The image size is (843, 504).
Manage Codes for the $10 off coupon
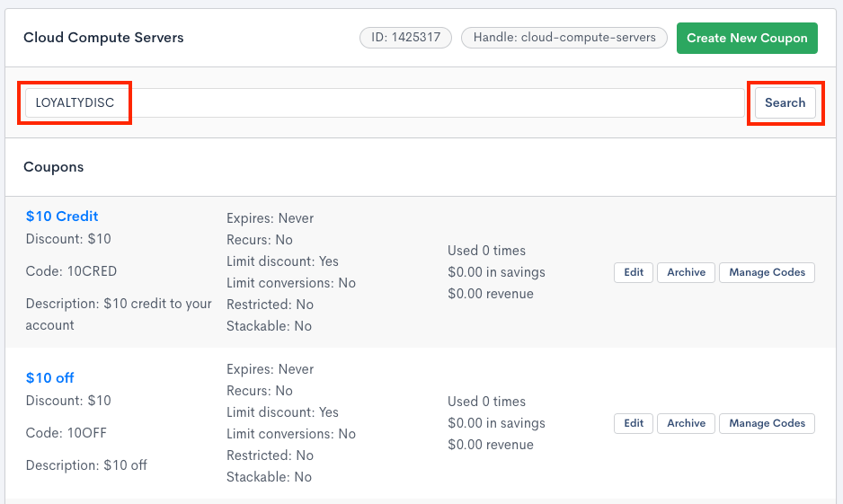point(767,423)
